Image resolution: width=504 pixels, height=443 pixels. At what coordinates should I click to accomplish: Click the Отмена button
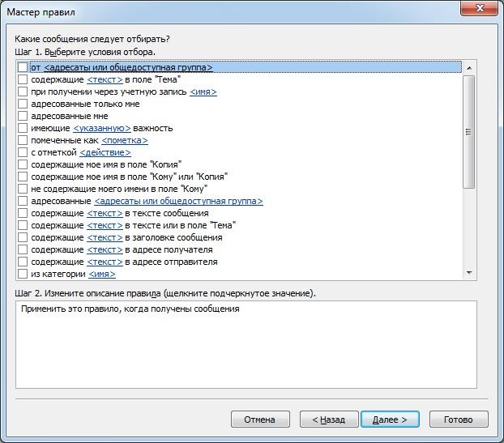(x=260, y=420)
